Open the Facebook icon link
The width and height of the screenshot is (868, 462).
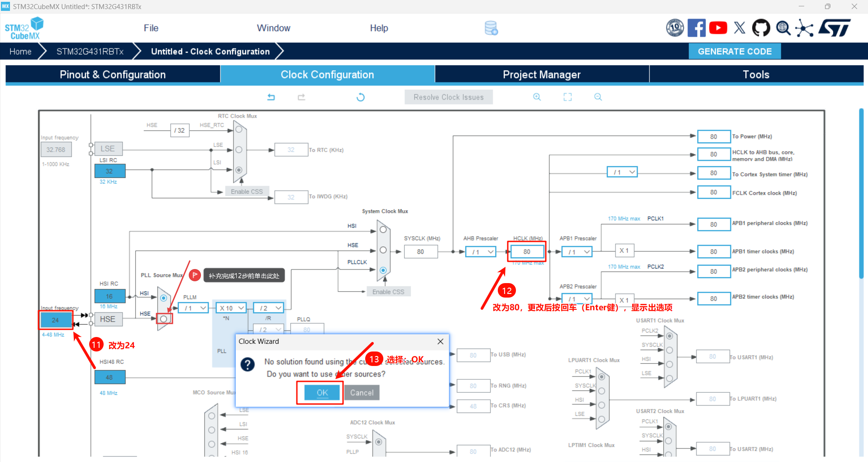(x=696, y=28)
